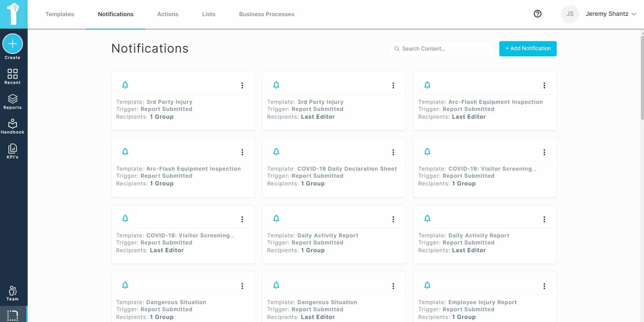The width and height of the screenshot is (644, 322).
Task: Click the search magnifier icon
Action: (x=397, y=49)
